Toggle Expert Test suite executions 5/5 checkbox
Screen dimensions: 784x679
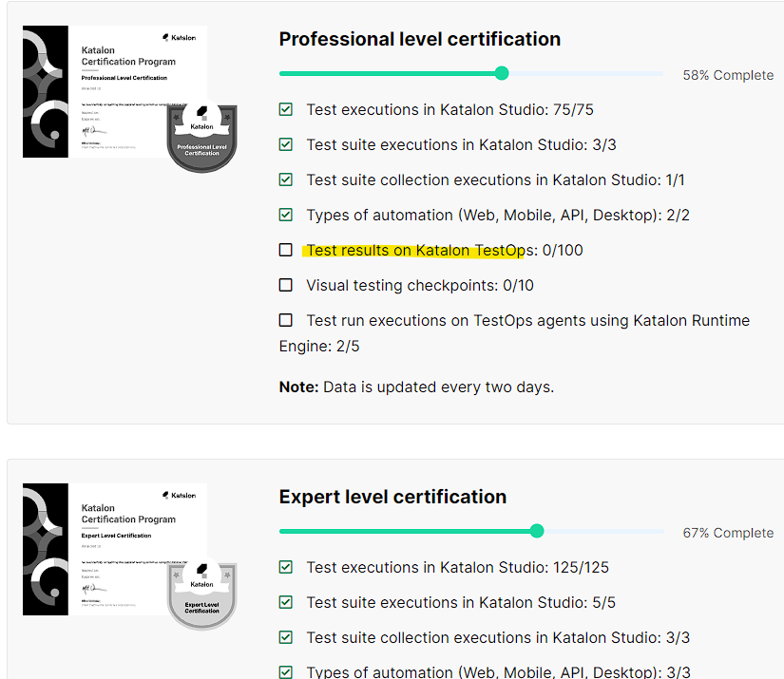(285, 602)
